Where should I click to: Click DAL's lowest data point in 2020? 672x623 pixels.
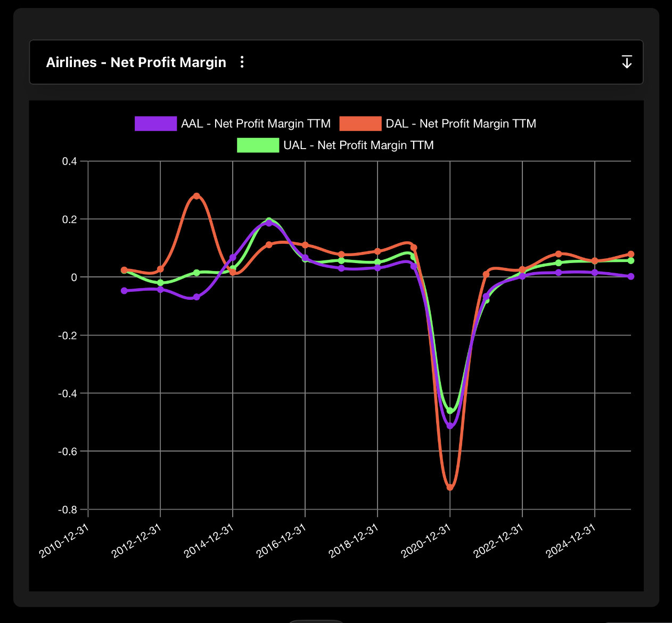(449, 487)
